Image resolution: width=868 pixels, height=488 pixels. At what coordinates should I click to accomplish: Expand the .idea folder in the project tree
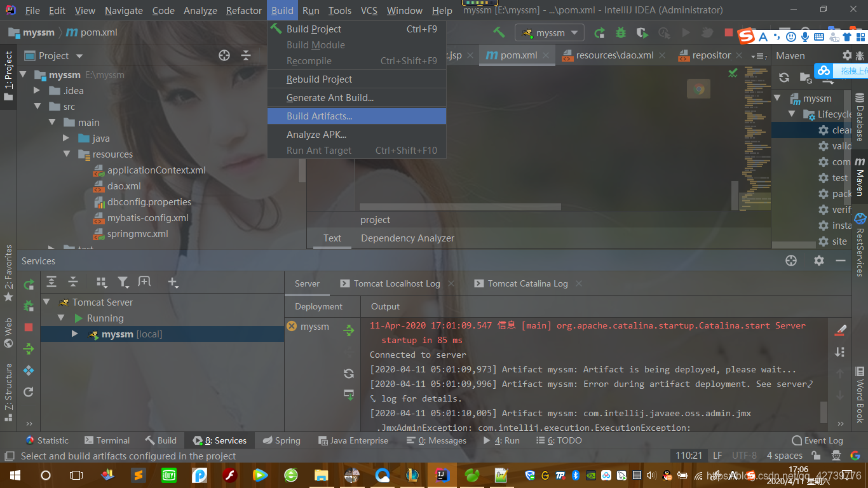coord(37,90)
